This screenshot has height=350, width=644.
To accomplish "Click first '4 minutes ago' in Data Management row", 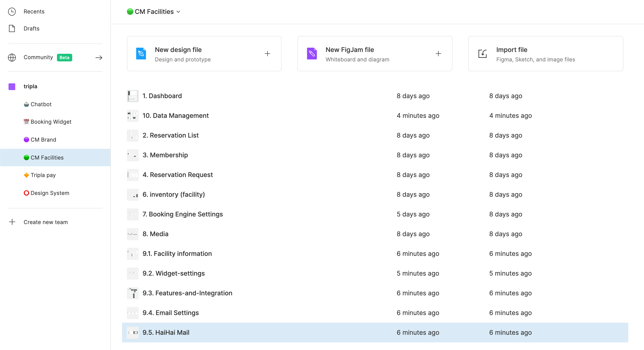I will (418, 116).
